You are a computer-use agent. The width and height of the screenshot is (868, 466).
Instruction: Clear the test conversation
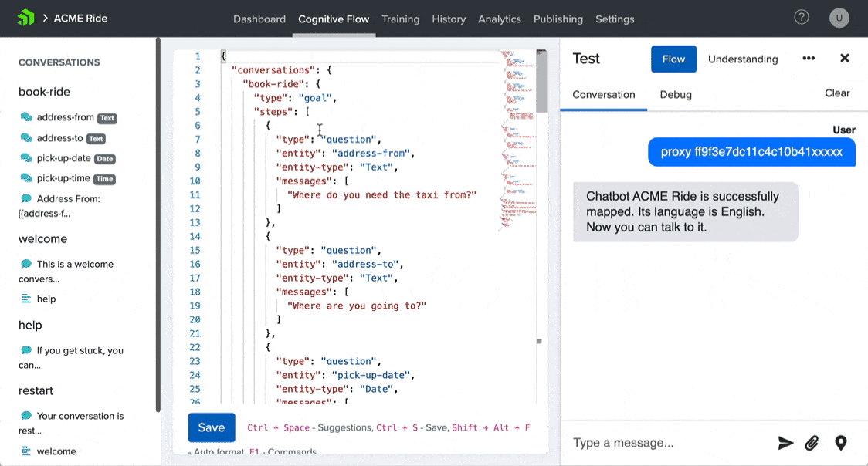[x=837, y=93]
